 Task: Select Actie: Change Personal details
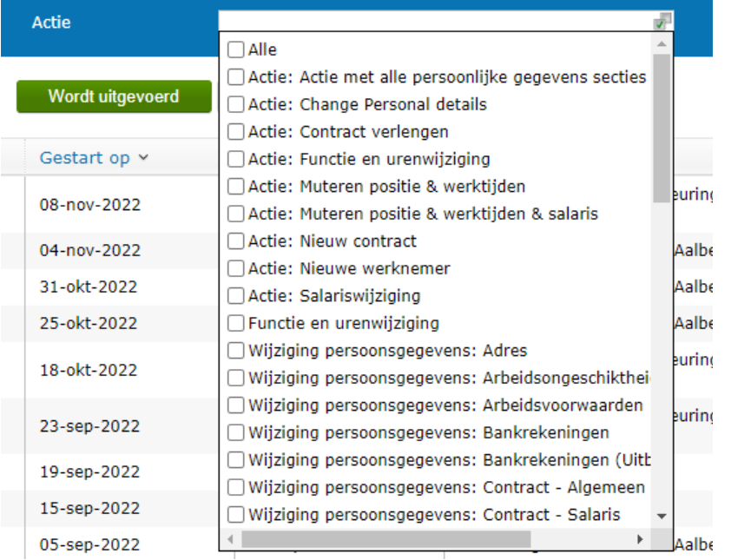[234, 104]
